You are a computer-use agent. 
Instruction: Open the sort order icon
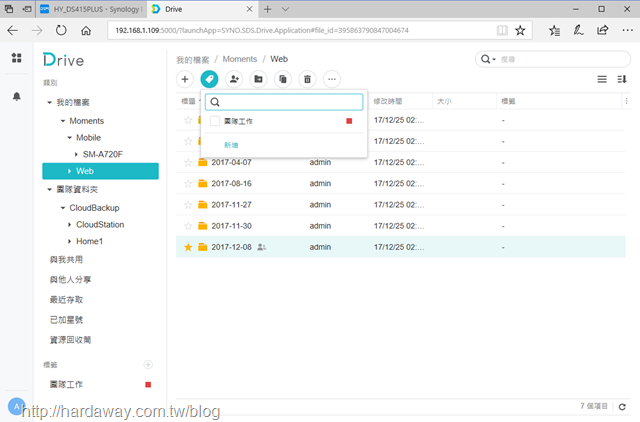pyautogui.click(x=622, y=79)
